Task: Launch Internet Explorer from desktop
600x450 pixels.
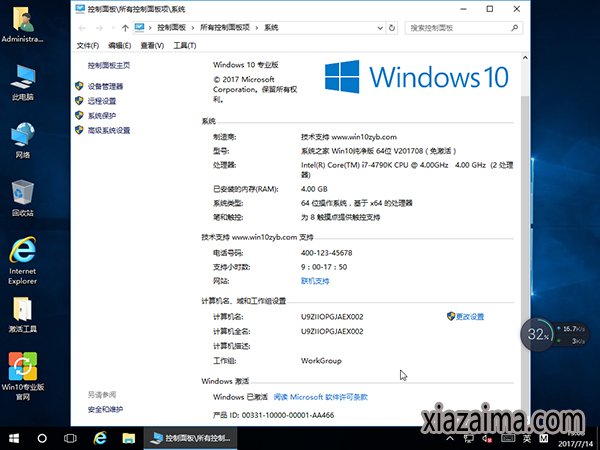Action: click(x=23, y=261)
